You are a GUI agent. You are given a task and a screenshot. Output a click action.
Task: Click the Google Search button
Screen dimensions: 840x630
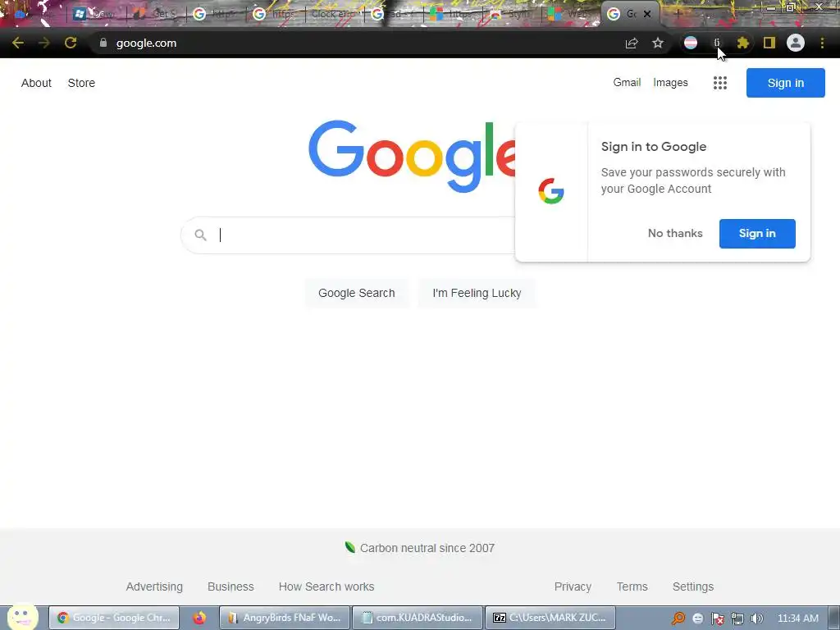pos(356,293)
